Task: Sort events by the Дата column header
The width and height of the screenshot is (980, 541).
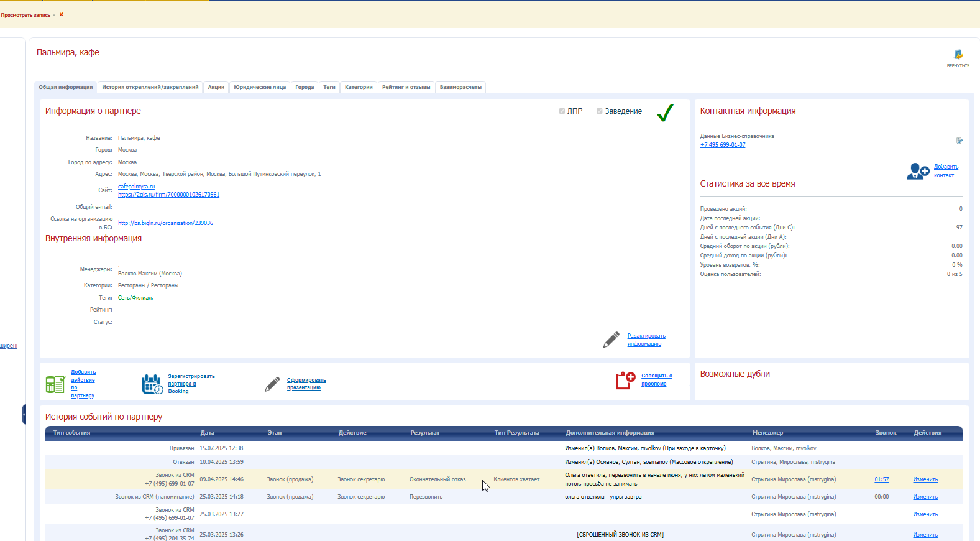Action: point(208,433)
